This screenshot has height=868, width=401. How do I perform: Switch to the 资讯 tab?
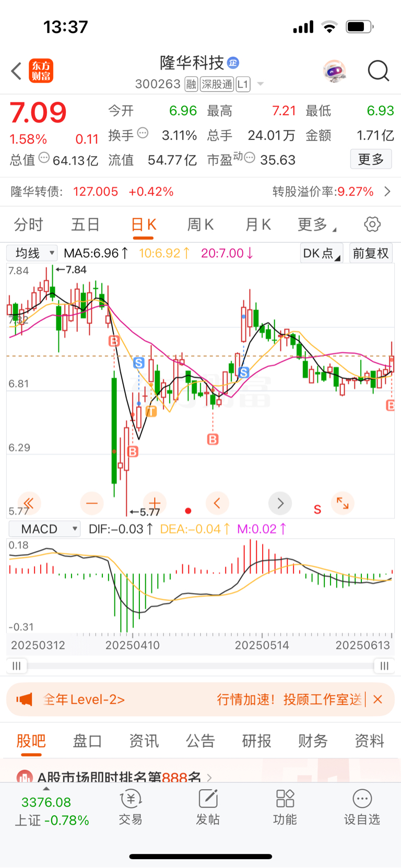pyautogui.click(x=144, y=741)
